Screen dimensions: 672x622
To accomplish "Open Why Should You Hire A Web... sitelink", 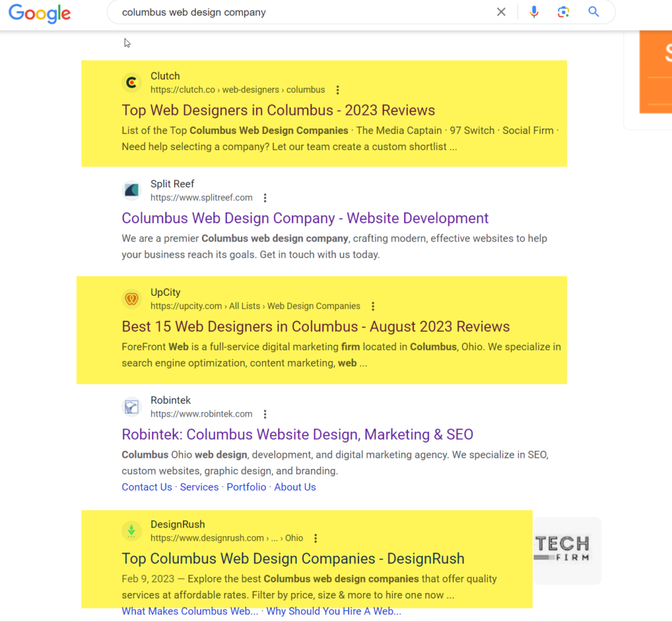I will pyautogui.click(x=334, y=612).
